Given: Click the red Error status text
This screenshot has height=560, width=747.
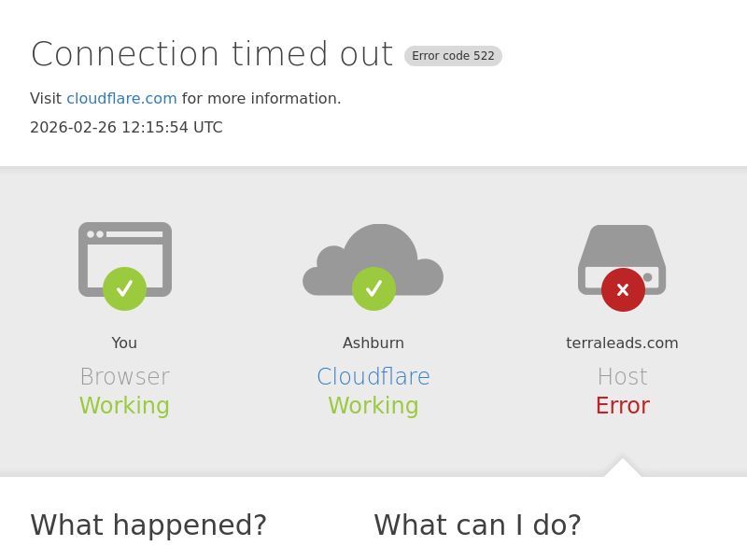Looking at the screenshot, I should [622, 406].
